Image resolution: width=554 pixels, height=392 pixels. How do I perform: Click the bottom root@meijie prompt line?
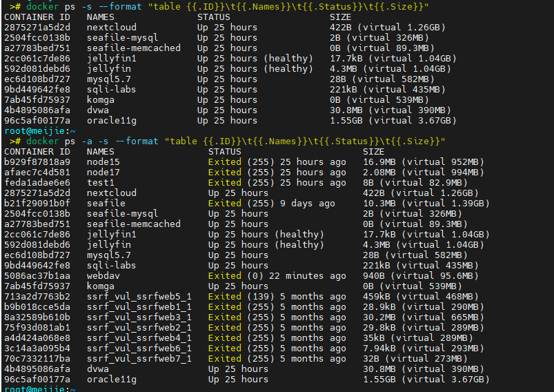[40, 389]
